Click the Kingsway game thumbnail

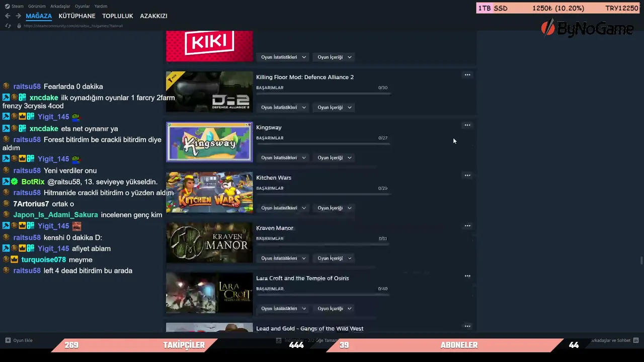pyautogui.click(x=209, y=142)
